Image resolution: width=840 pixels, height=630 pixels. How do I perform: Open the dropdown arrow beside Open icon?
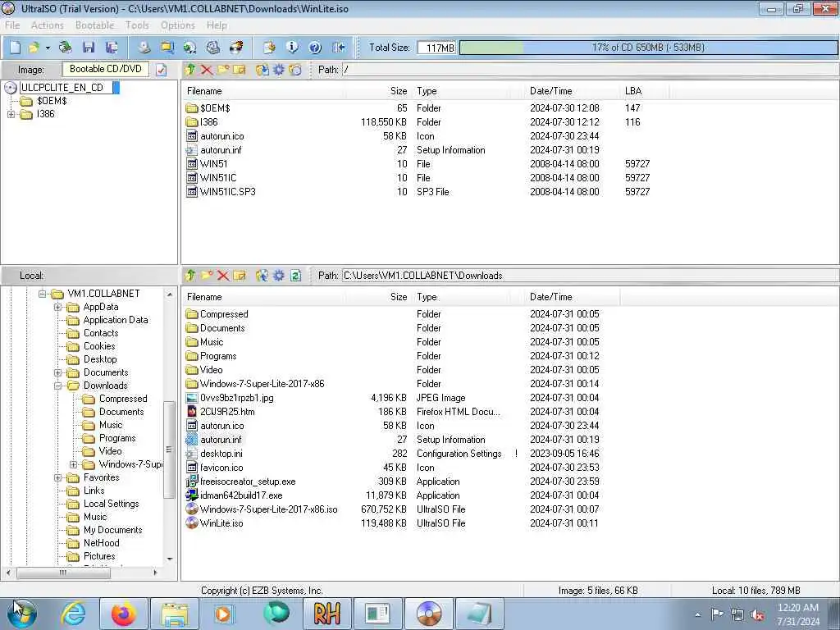(x=48, y=48)
